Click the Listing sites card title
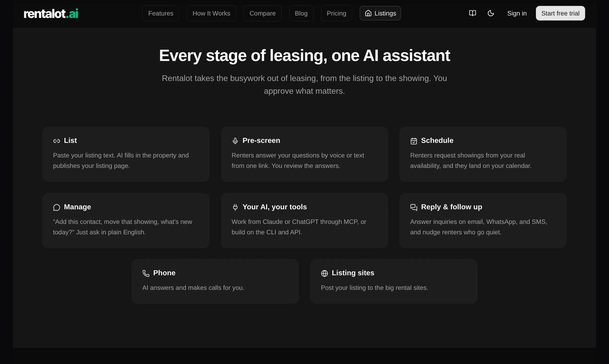 coord(353,273)
